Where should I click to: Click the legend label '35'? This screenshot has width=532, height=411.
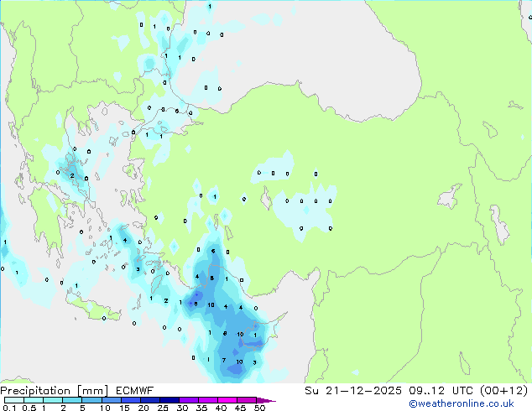[201, 408]
